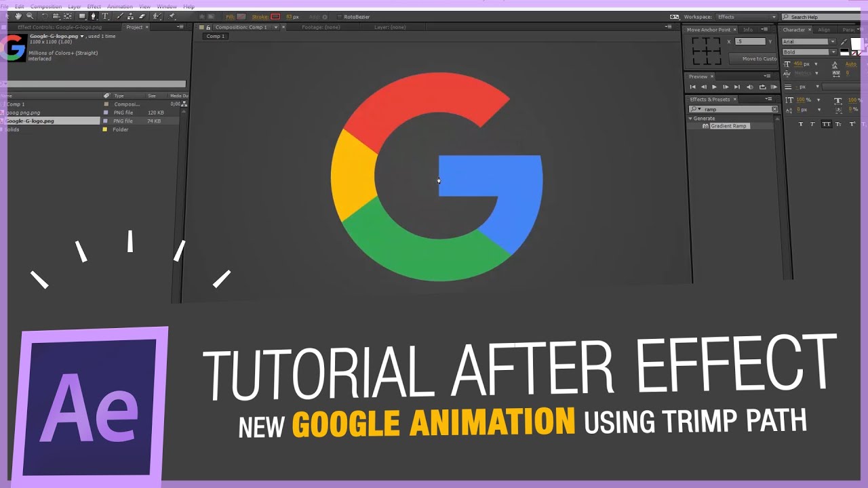
Task: Toggle audio mute in Preview panel
Action: pyautogui.click(x=750, y=87)
